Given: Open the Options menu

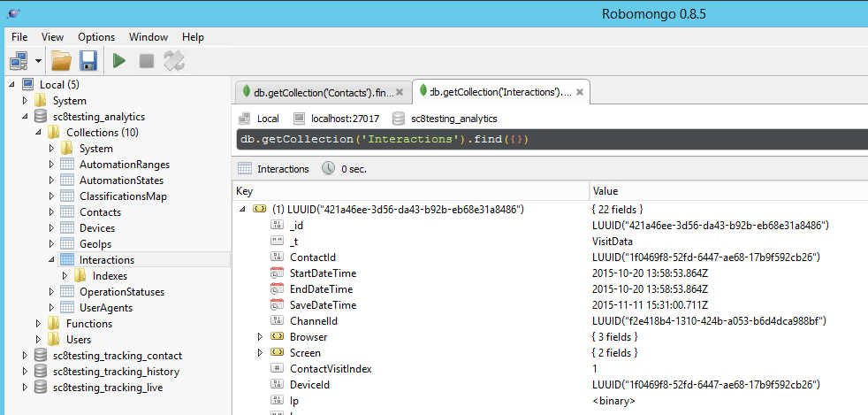Looking at the screenshot, I should pos(96,37).
